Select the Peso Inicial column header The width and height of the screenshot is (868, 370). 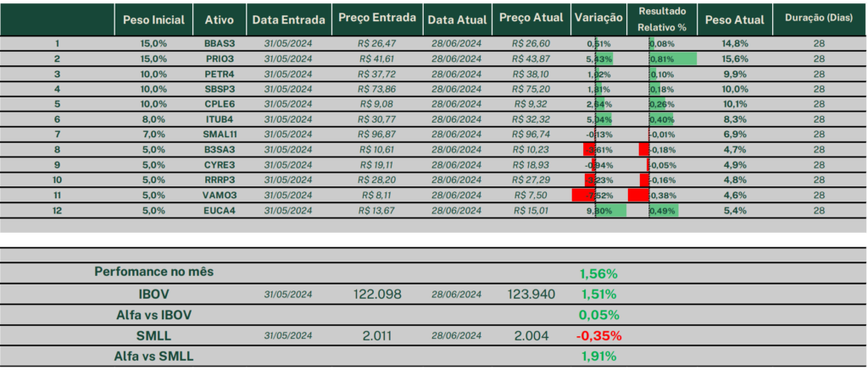[153, 20]
